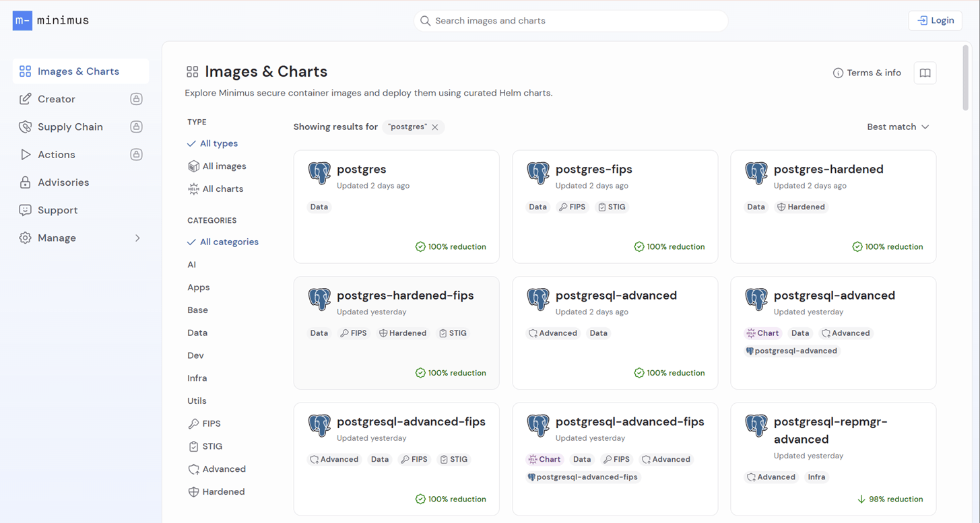This screenshot has width=980, height=523.
Task: Click the Manage gear icon
Action: click(25, 238)
